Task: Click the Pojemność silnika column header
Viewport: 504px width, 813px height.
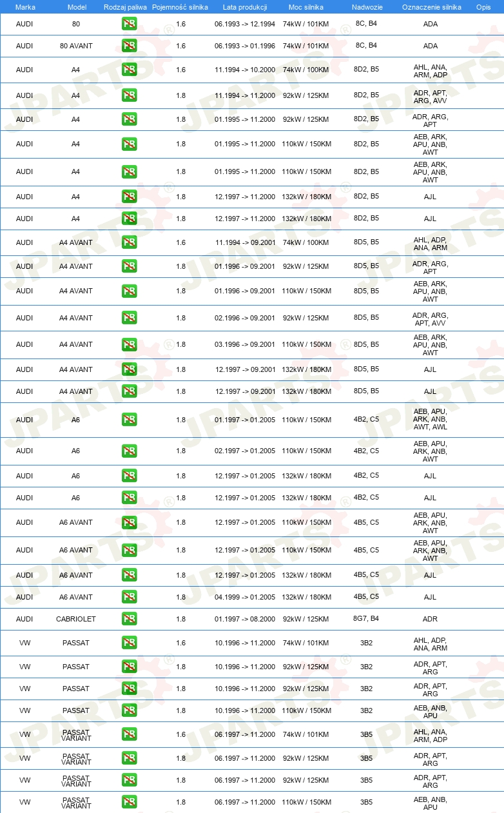Action: point(180,6)
